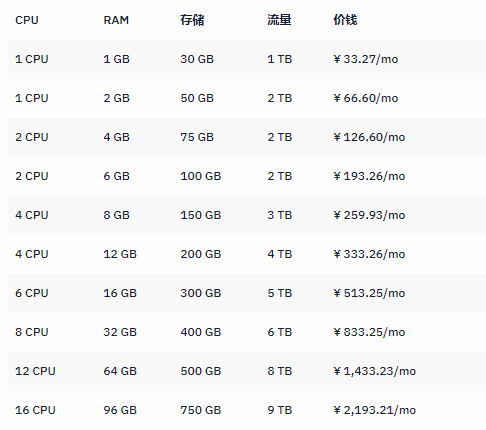Click the 2 GB RAM cell

[x=116, y=98]
